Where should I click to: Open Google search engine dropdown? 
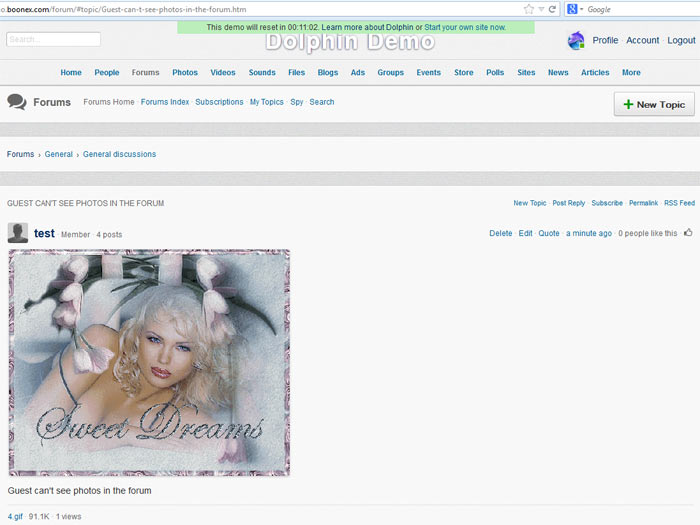click(x=575, y=9)
